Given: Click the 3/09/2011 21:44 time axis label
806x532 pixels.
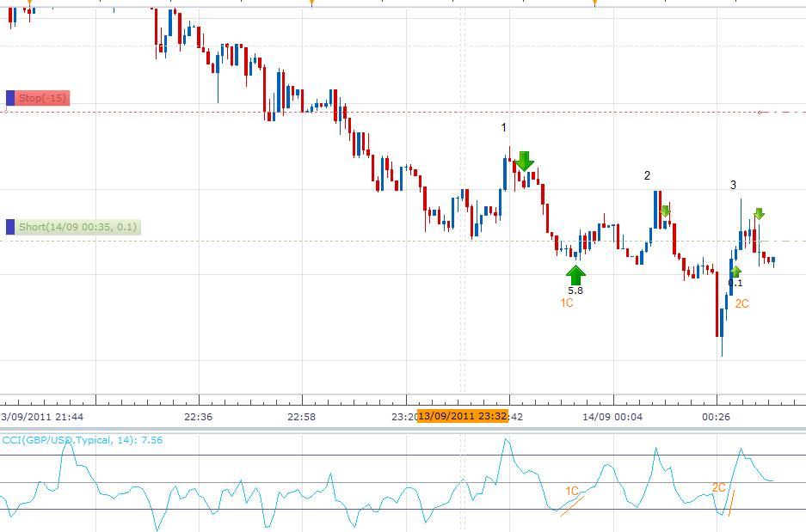Looking at the screenshot, I should click(42, 417).
